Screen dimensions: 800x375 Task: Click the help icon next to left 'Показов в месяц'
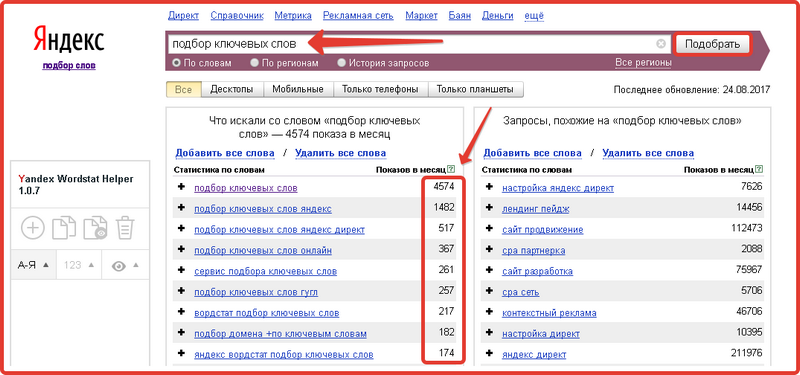[451, 169]
